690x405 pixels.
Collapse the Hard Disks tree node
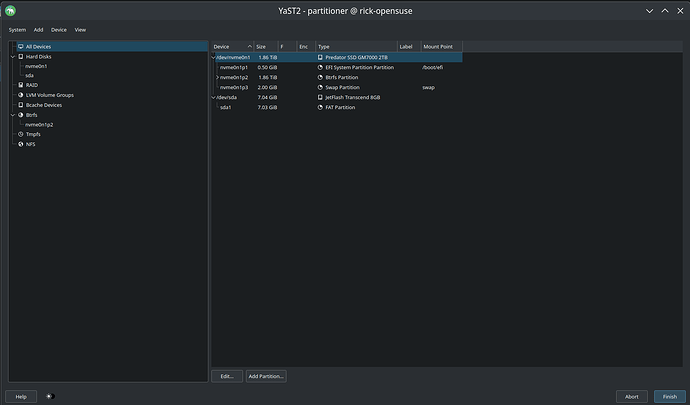(x=12, y=57)
